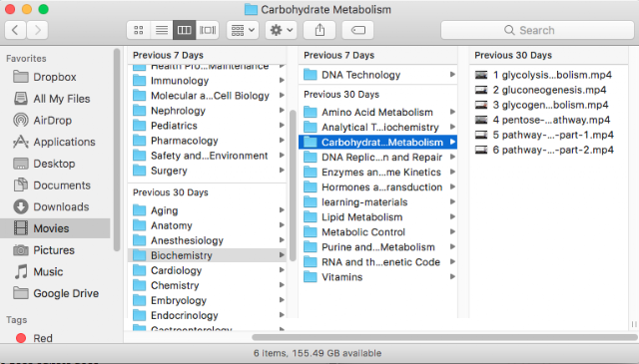Select the Carbohydrate Metabolism folder
Viewport: 639px width, 364px height.
coord(377,142)
